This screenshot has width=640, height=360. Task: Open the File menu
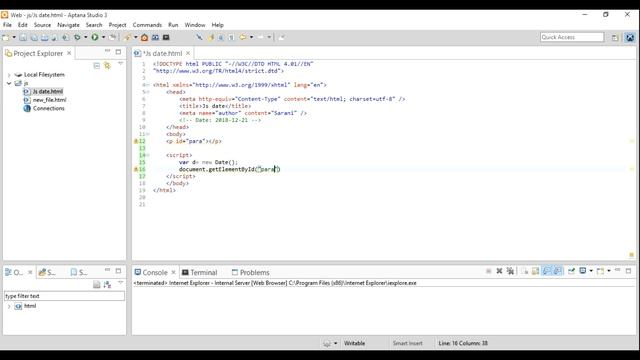point(7,25)
